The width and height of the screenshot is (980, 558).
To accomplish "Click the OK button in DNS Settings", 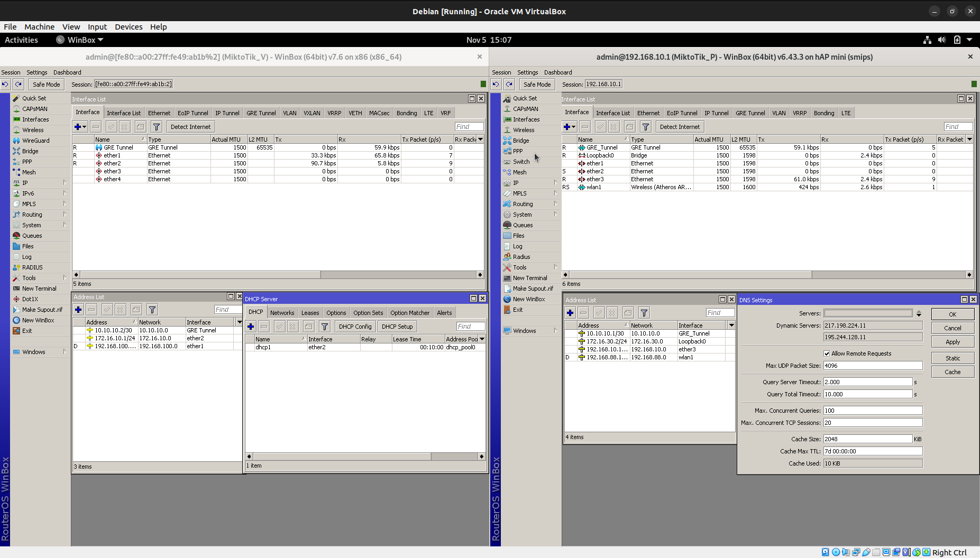I will 952,314.
